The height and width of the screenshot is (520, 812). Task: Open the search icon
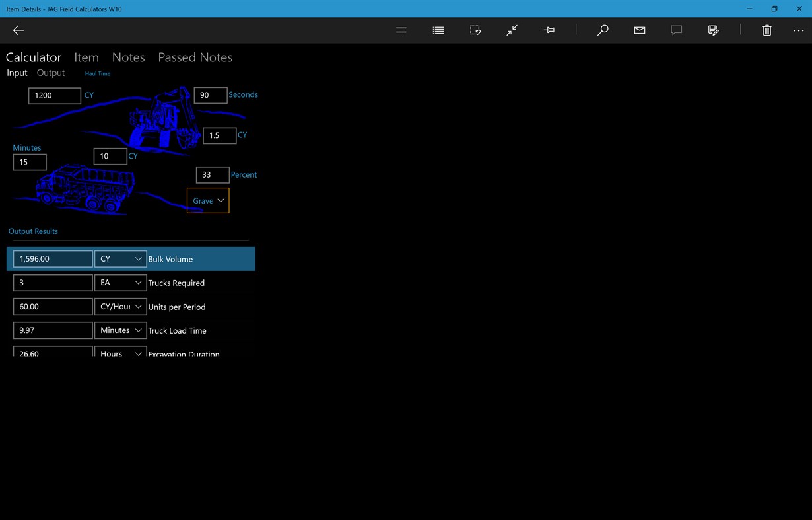(x=602, y=30)
